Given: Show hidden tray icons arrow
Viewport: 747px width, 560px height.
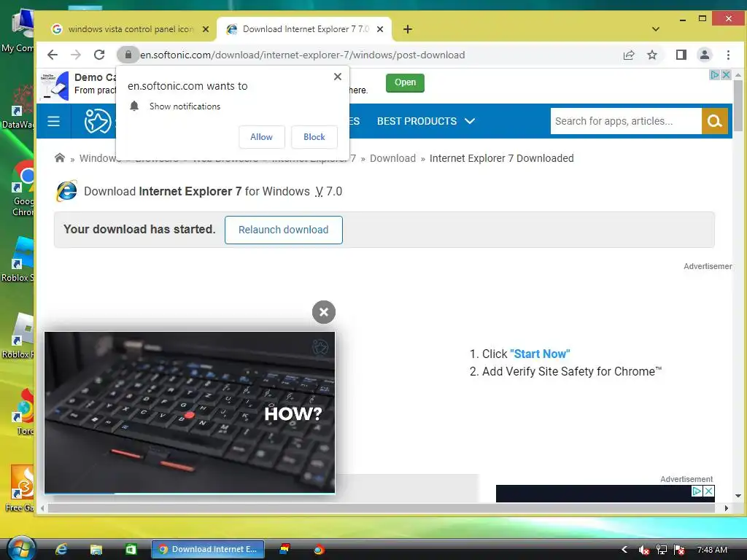Looking at the screenshot, I should coord(624,550).
